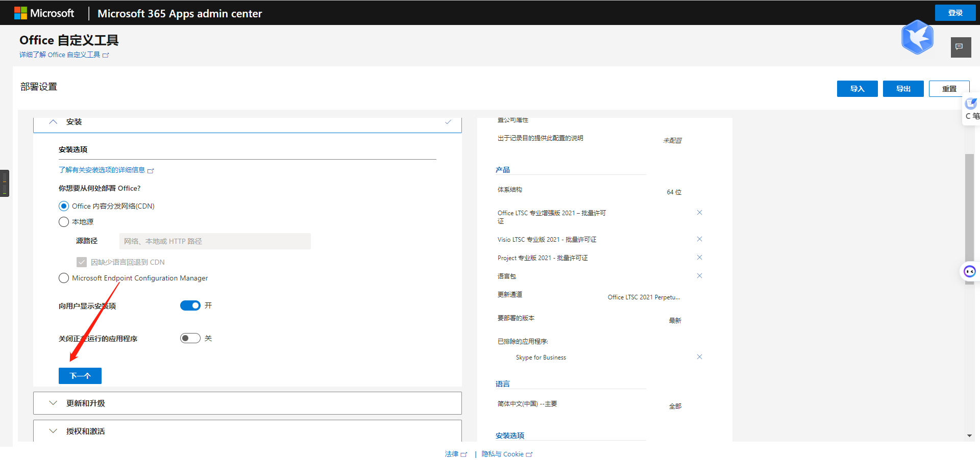Expand the 授权和激活 section
Image resolution: width=980 pixels, height=460 pixels.
[53, 431]
